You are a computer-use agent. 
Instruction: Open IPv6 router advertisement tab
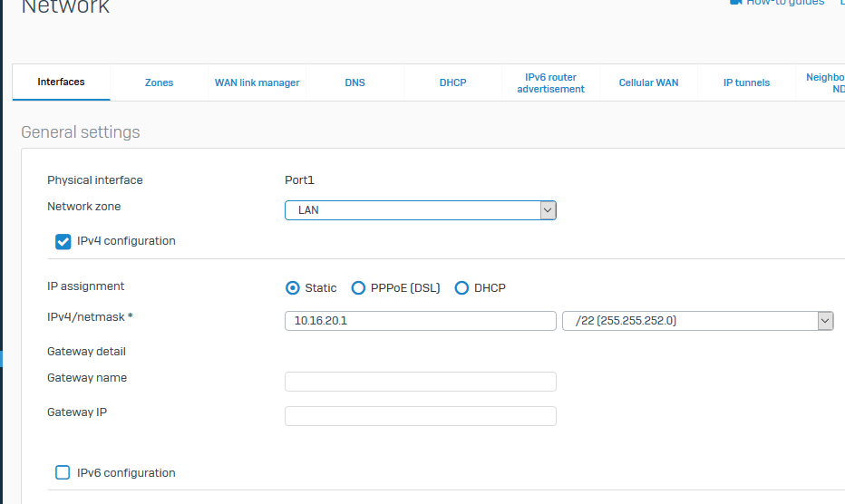tap(550, 82)
